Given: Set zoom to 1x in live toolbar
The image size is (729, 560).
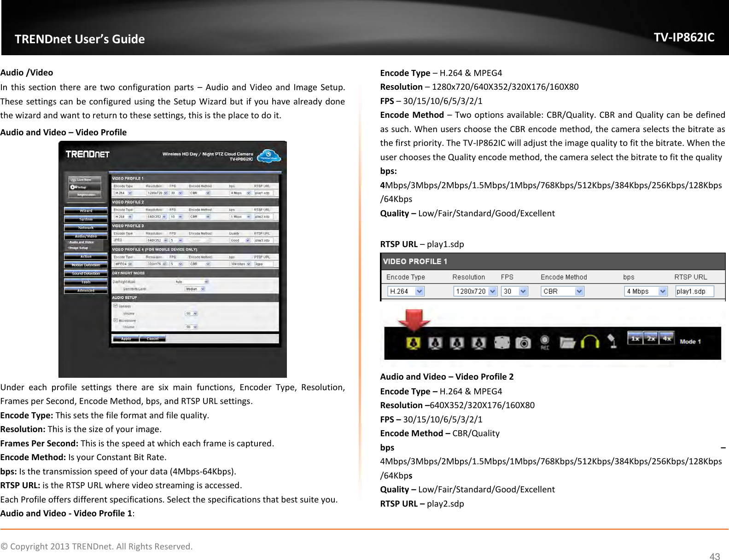Looking at the screenshot, I should click(x=635, y=338).
